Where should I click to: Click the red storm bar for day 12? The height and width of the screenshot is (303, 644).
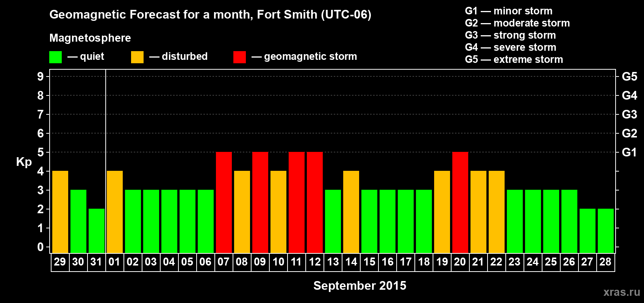click(315, 203)
